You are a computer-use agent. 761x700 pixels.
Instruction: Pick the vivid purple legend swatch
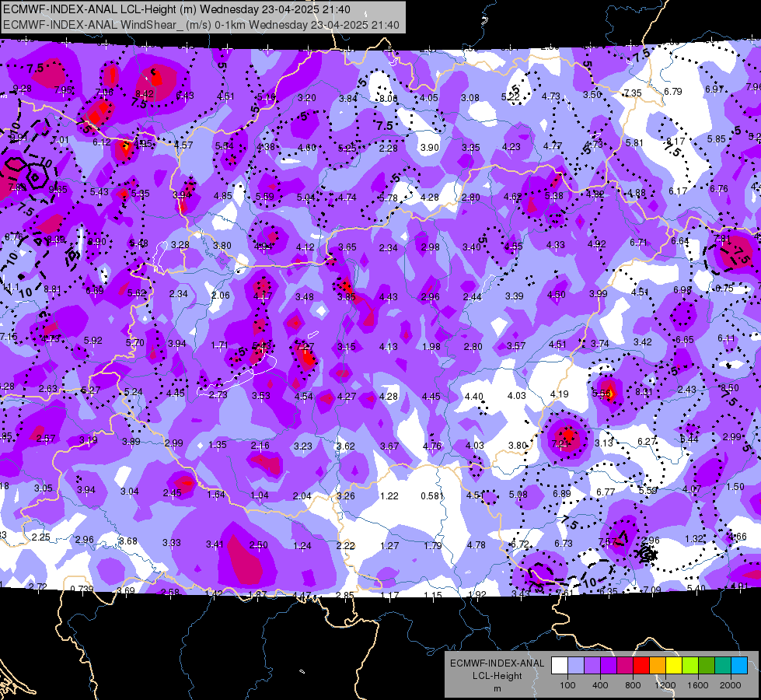tap(609, 666)
